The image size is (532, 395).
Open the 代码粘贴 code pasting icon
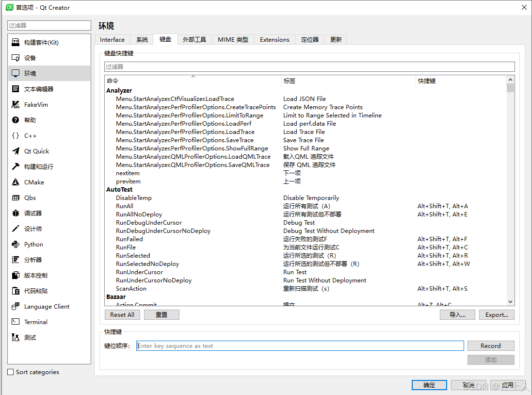pos(16,291)
